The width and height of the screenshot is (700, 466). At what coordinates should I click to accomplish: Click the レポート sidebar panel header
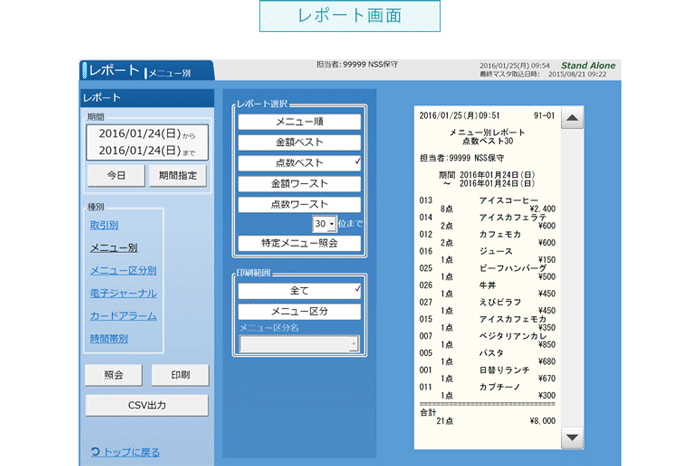tap(147, 98)
